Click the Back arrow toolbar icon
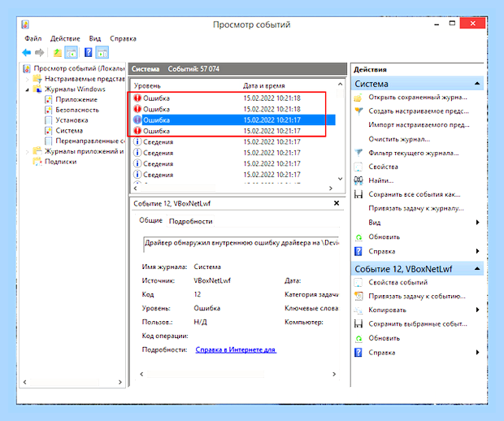 point(26,52)
